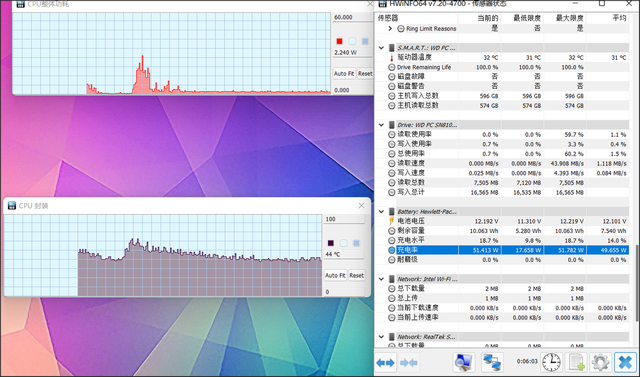The width and height of the screenshot is (640, 377).
Task: Click the greyed collapse-columns arrows icon
Action: [x=409, y=362]
